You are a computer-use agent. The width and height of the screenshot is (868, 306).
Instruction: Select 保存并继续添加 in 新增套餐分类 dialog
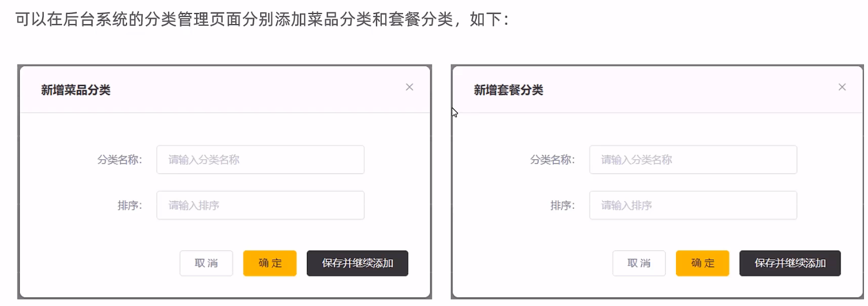790,263
